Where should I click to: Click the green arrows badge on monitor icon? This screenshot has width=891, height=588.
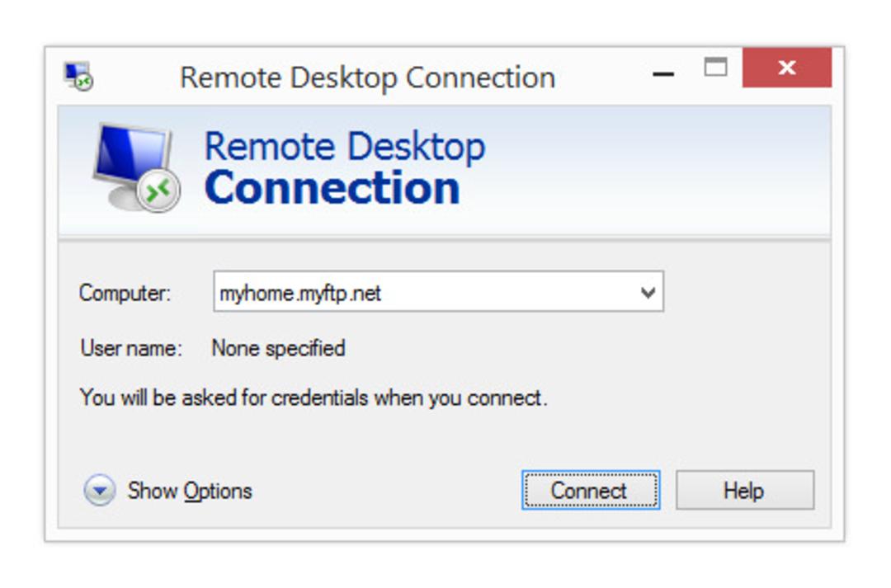tap(158, 191)
